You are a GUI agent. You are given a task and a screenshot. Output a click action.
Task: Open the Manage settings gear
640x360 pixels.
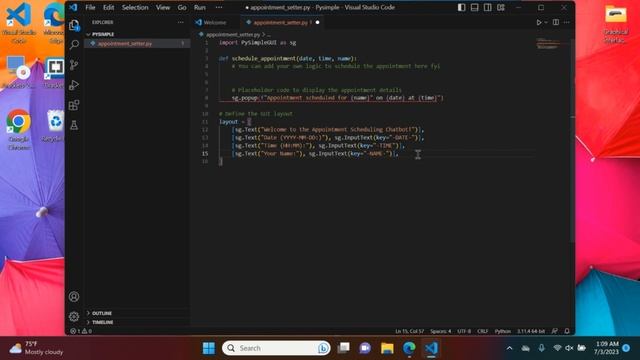point(74,316)
